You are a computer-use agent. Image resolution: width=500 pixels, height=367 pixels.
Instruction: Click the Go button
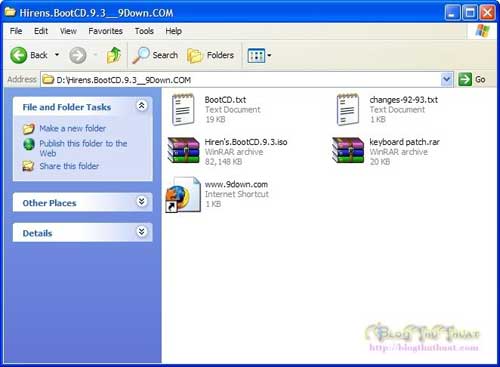[471, 79]
